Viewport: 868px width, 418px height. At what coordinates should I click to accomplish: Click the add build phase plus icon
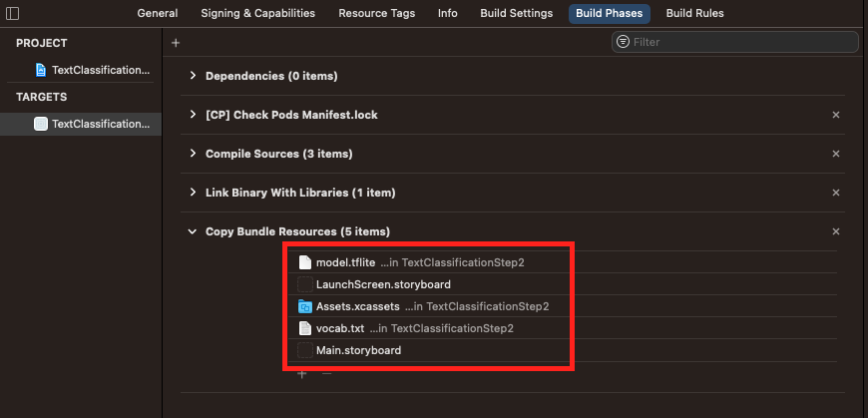coord(176,43)
